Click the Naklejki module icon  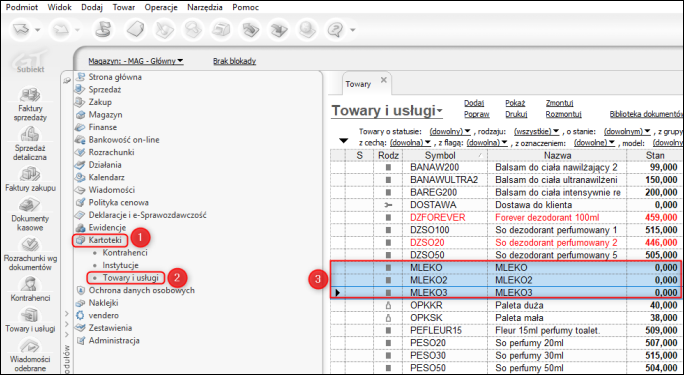pyautogui.click(x=80, y=303)
